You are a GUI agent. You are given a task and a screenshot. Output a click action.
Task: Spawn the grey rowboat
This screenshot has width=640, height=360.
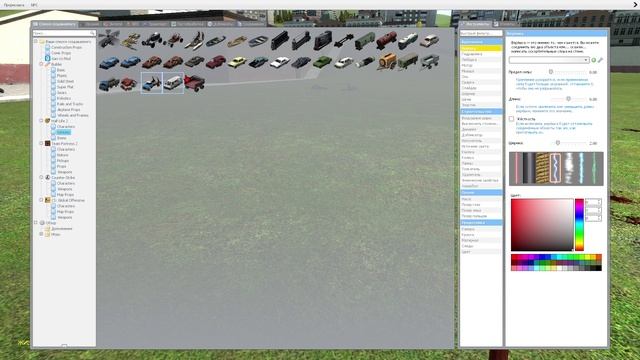tap(258, 41)
